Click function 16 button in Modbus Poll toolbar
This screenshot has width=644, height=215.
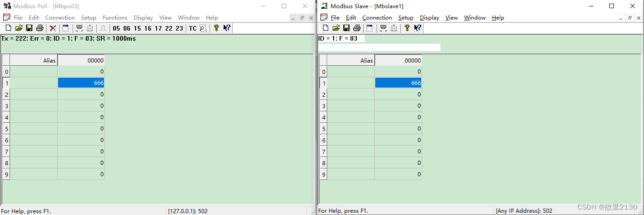[x=148, y=28]
